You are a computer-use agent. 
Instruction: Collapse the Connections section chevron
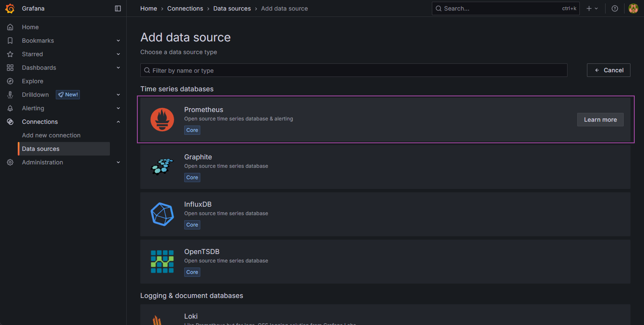click(118, 122)
